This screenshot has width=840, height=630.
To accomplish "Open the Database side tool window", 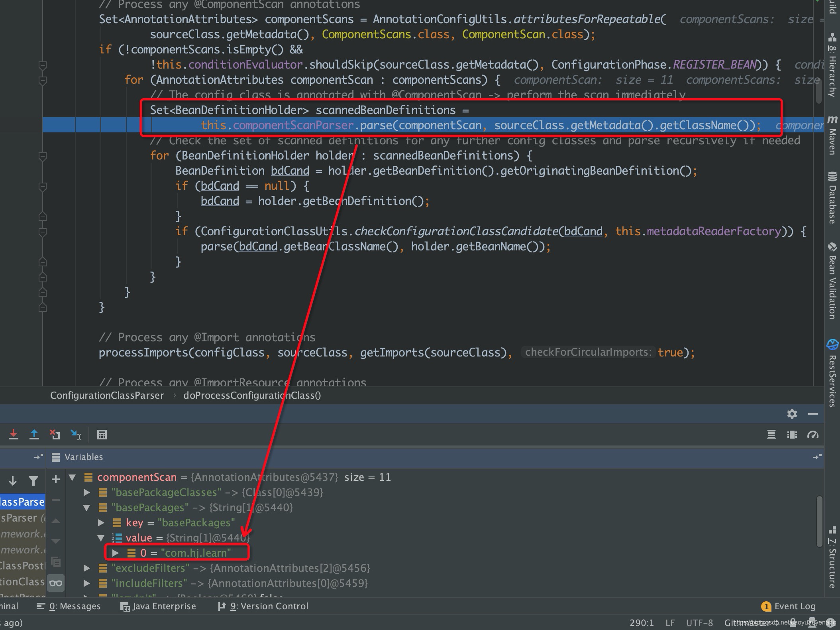I will click(832, 198).
